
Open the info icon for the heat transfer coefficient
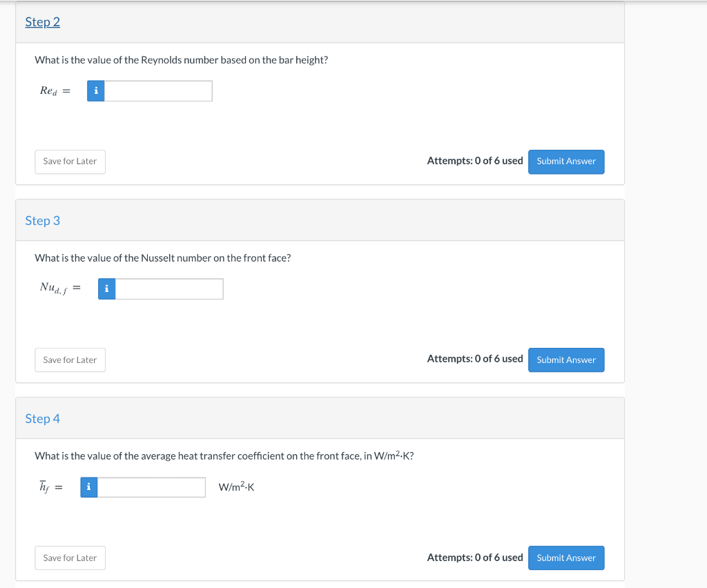pyautogui.click(x=88, y=487)
